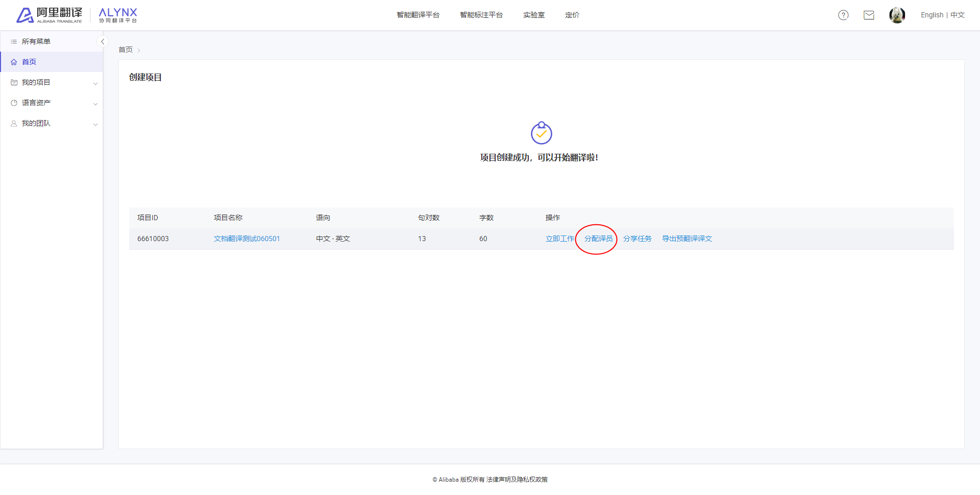Click the 操作 column header
980x495 pixels.
[x=553, y=218]
